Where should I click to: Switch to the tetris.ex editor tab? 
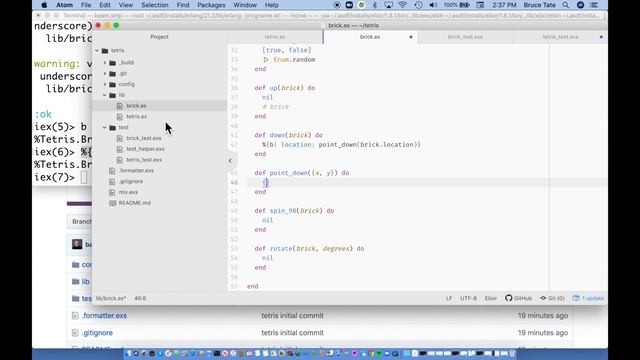pyautogui.click(x=275, y=37)
